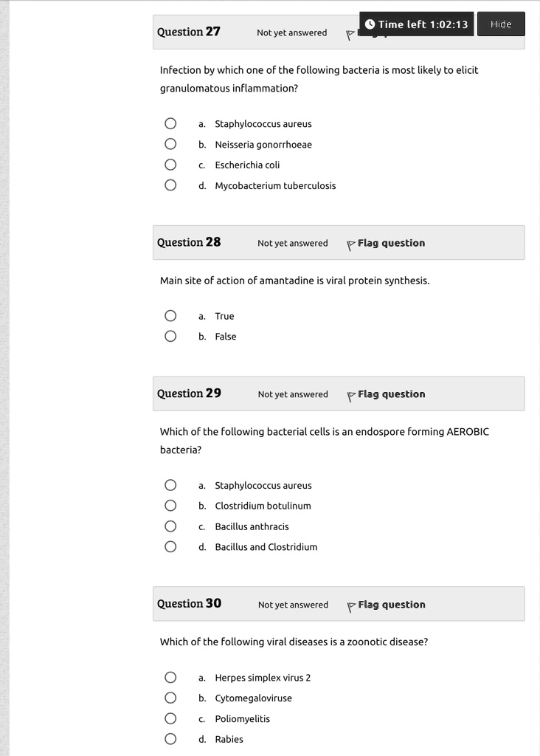Click the clock icon in the timer

pyautogui.click(x=370, y=24)
